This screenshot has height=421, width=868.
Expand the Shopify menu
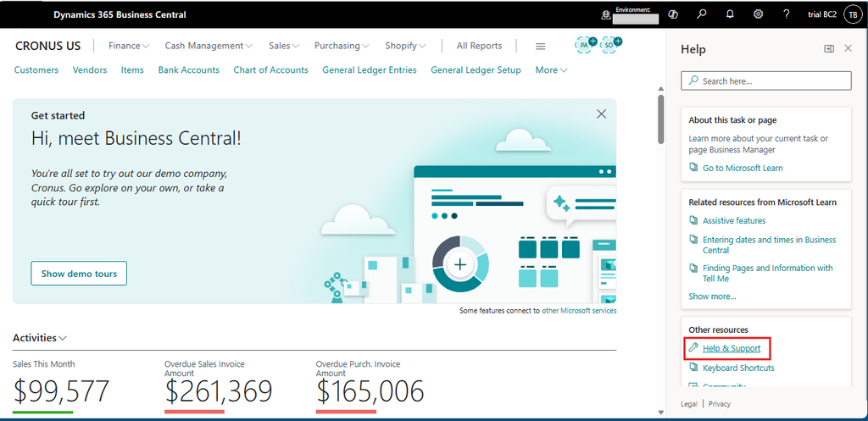tap(405, 46)
